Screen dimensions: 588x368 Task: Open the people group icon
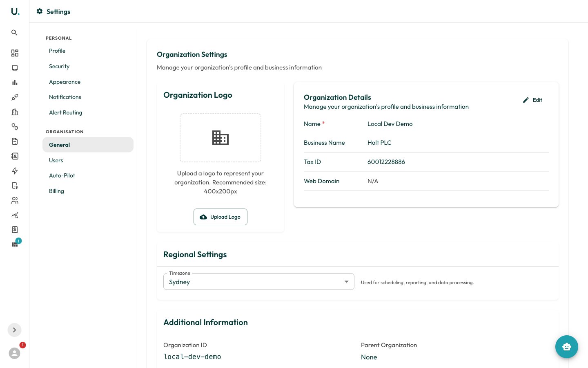pos(15,200)
